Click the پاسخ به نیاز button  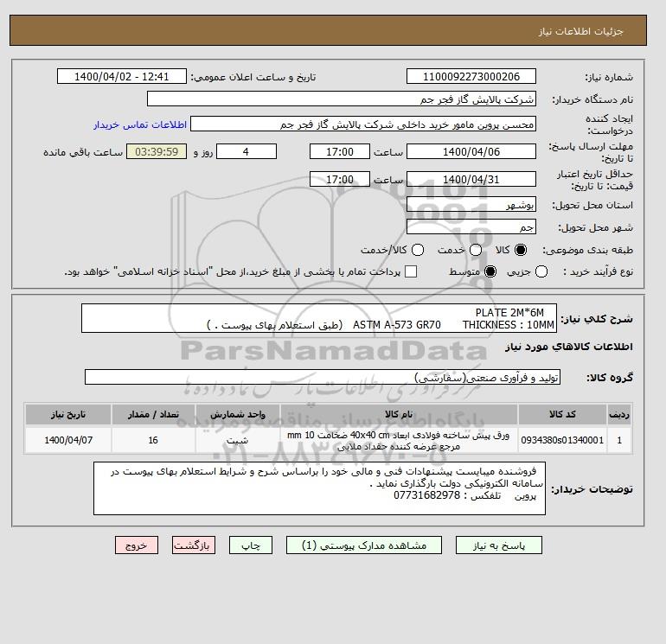pyautogui.click(x=499, y=545)
